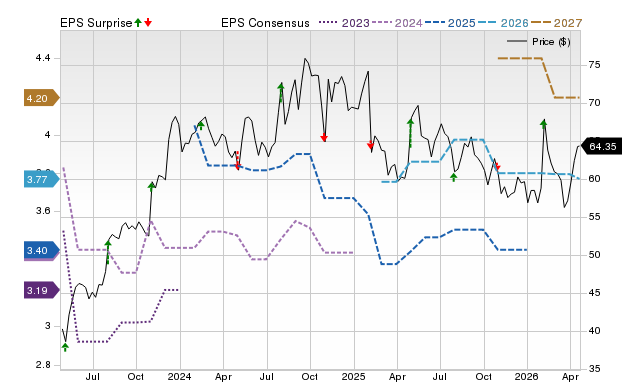Viewport: 640px width, 382px height.
Task: Click the black 64.35 current price tag
Action: coord(602,146)
